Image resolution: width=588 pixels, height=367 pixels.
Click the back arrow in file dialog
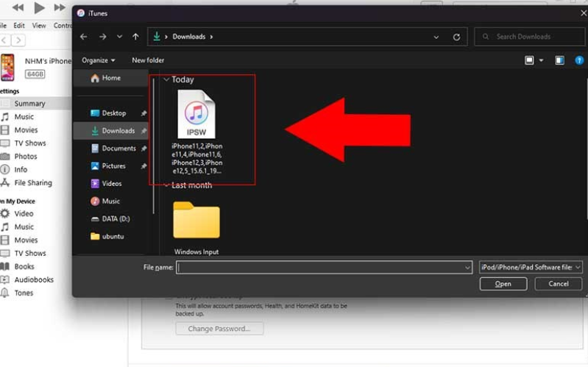[x=84, y=37]
